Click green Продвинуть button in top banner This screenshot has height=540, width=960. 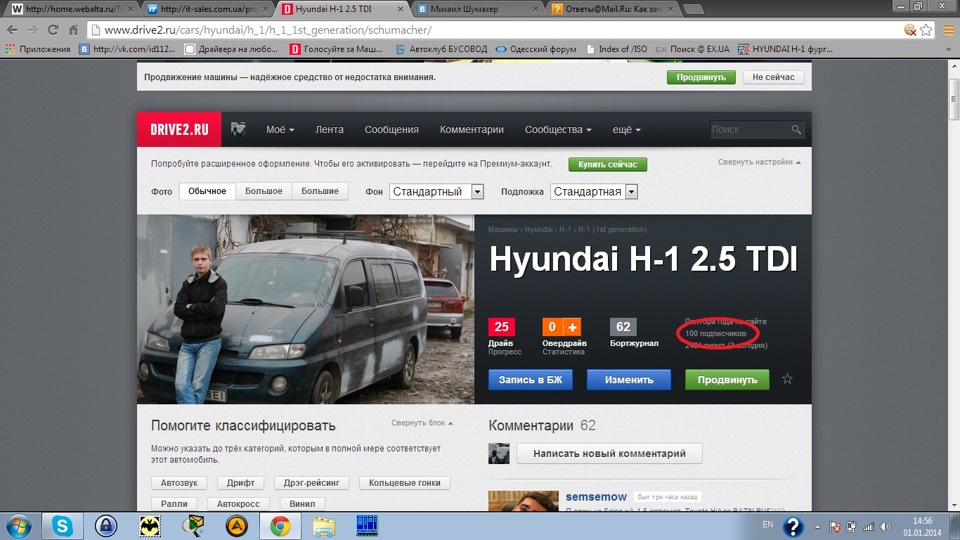pyautogui.click(x=701, y=77)
